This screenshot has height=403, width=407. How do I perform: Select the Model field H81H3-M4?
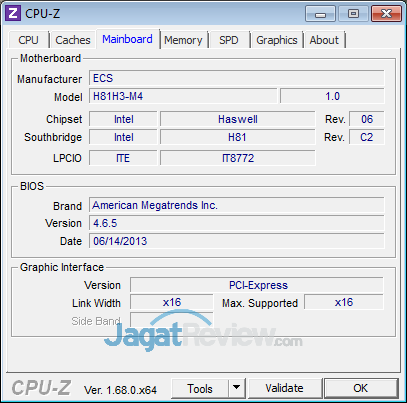pyautogui.click(x=183, y=96)
